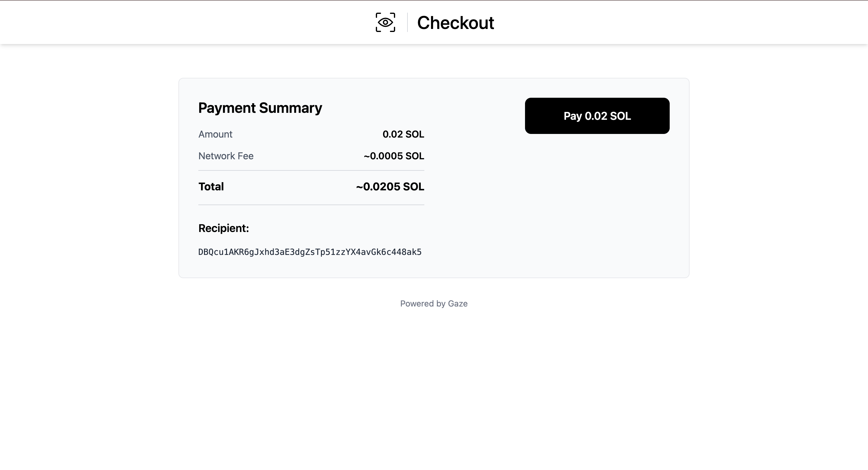Screen dimensions: 868x470
Task: Click the Total label
Action: 211,186
